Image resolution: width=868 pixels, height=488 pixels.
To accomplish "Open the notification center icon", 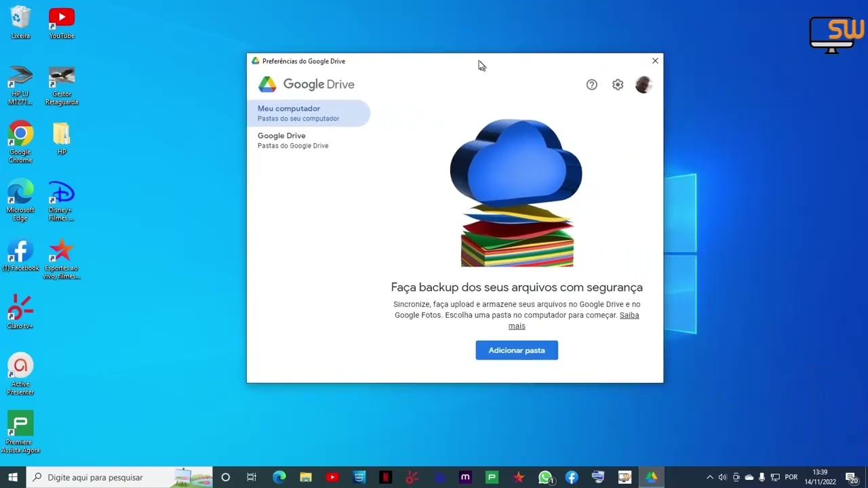I will (x=852, y=477).
